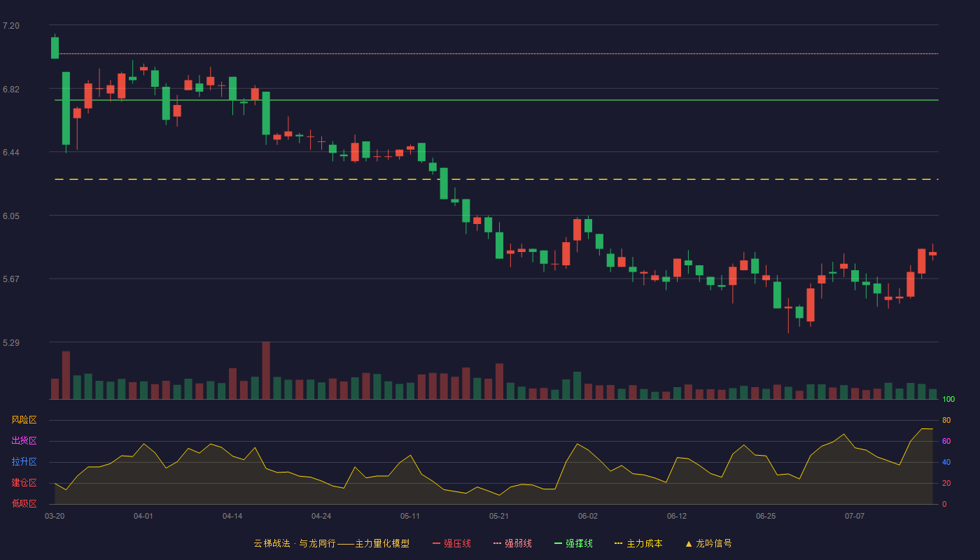Click the 6.05 price axis label

(11, 216)
